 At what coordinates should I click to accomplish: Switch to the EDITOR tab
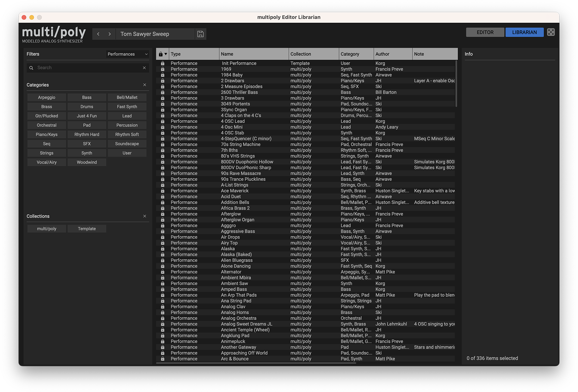click(x=485, y=32)
